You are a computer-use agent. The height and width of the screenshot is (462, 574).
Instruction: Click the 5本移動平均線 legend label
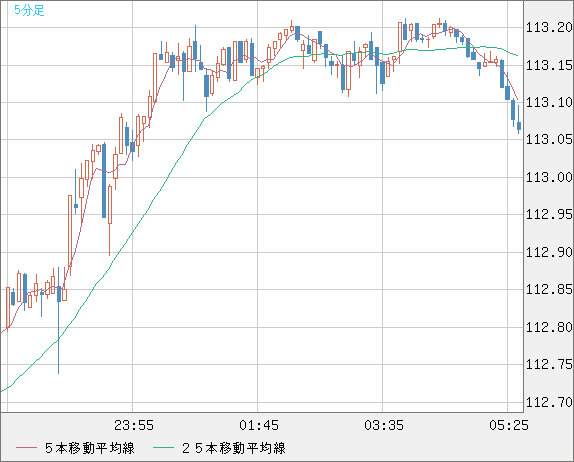click(x=90, y=448)
